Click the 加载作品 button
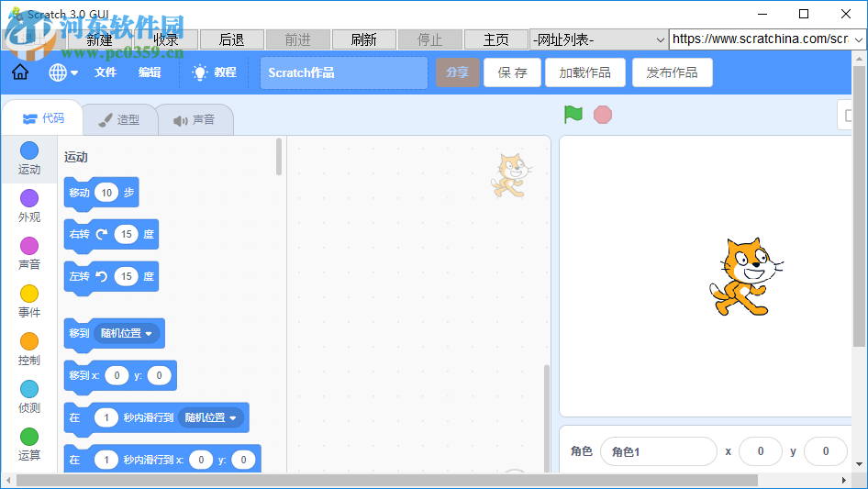Screen dimensions: 868x489 click(585, 72)
